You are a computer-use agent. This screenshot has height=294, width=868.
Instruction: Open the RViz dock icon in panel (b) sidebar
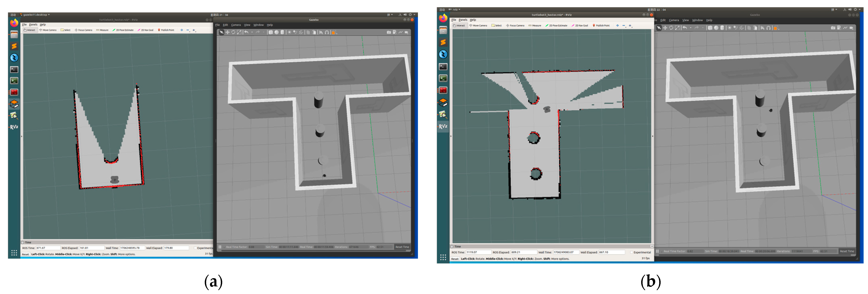443,126
